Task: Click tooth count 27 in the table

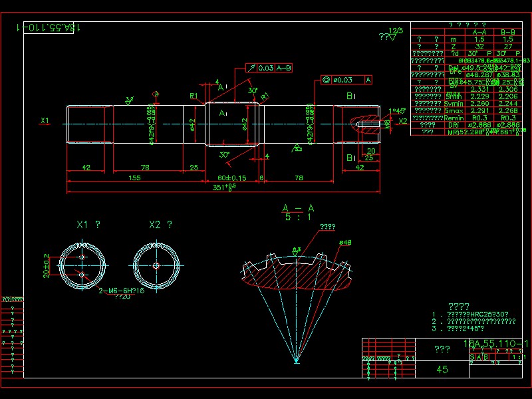Action: tap(508, 47)
